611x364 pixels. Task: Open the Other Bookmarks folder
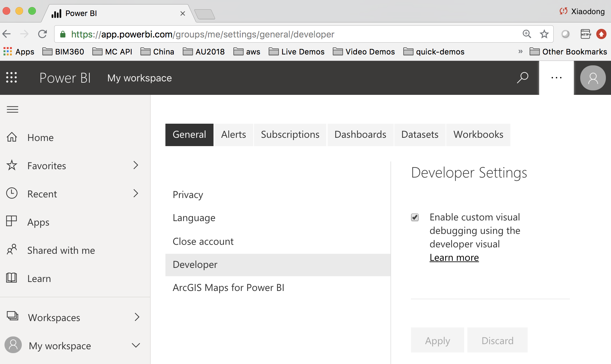[568, 52]
